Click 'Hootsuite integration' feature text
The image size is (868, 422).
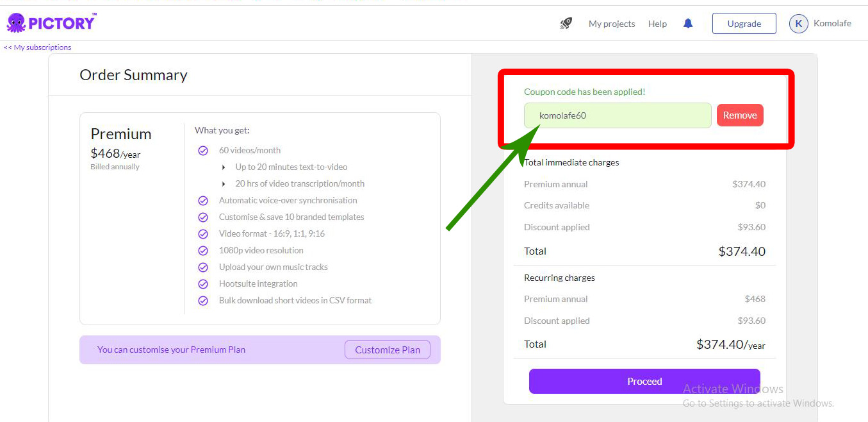258,283
